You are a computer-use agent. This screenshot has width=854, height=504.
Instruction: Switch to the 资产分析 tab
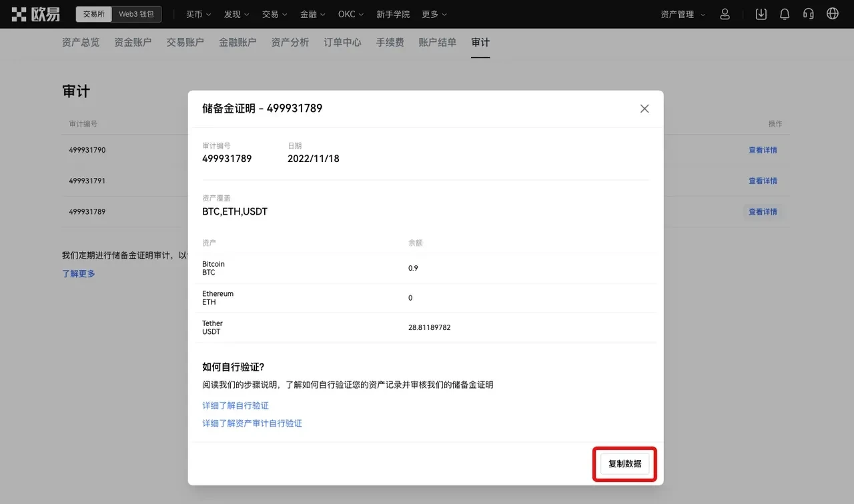click(290, 42)
